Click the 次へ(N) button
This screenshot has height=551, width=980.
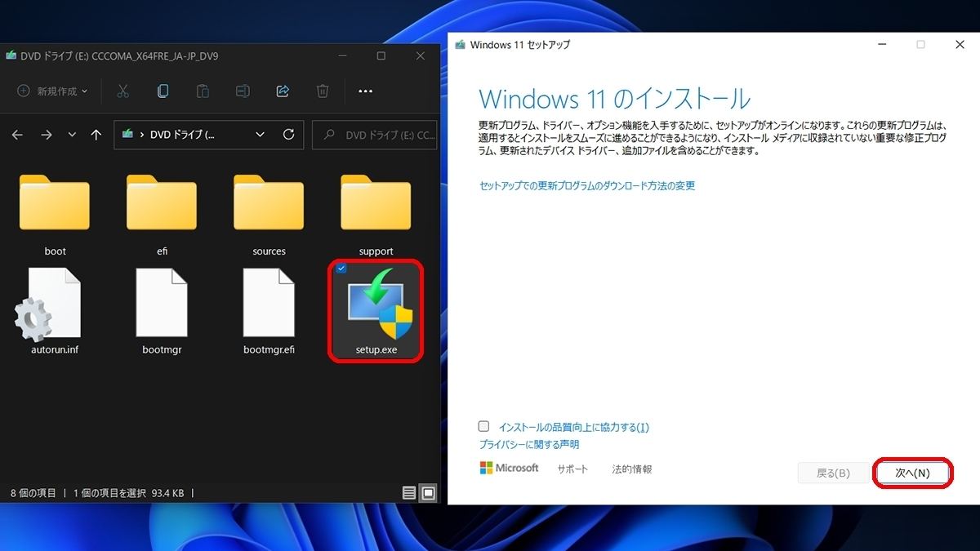[912, 473]
